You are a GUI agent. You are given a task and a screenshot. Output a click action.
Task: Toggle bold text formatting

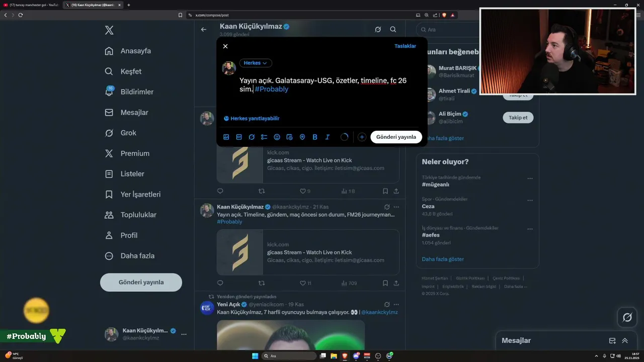[315, 137]
